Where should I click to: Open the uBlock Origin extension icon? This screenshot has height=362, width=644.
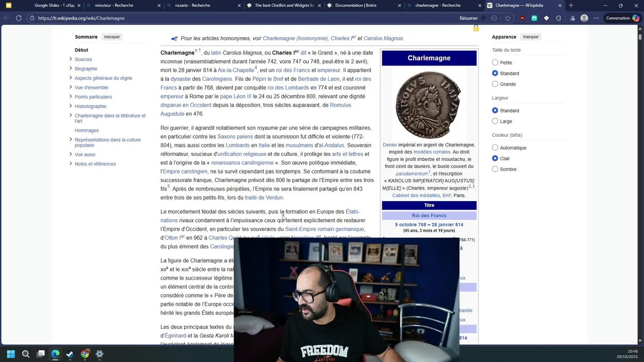click(522, 18)
